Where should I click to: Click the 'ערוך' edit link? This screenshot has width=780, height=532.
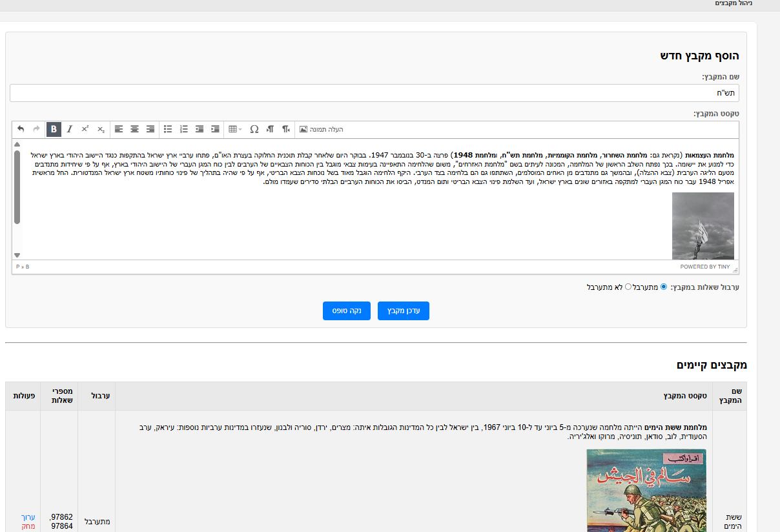pyautogui.click(x=28, y=517)
